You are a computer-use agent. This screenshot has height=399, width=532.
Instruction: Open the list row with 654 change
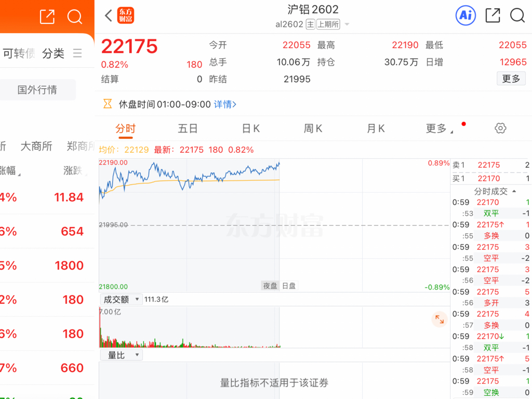47,231
